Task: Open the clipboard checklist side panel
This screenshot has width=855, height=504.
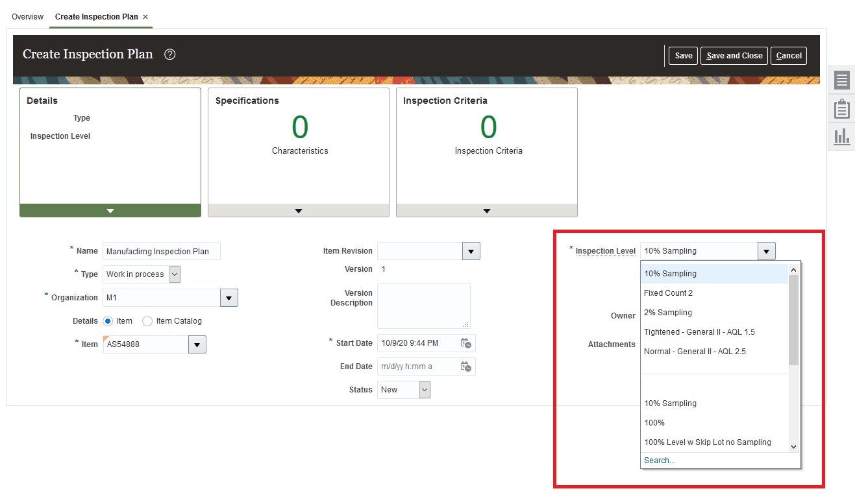Action: (841, 108)
